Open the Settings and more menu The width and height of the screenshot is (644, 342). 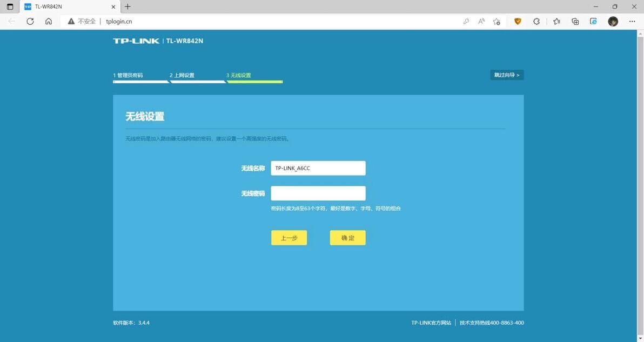(632, 21)
